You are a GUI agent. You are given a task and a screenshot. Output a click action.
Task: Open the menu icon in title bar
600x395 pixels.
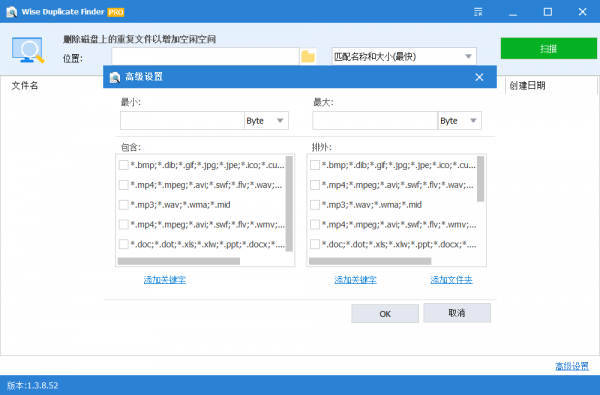478,12
